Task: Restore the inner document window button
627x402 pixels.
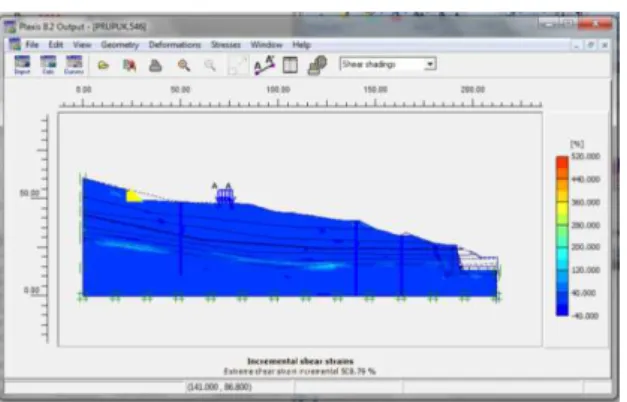Action: [x=591, y=45]
